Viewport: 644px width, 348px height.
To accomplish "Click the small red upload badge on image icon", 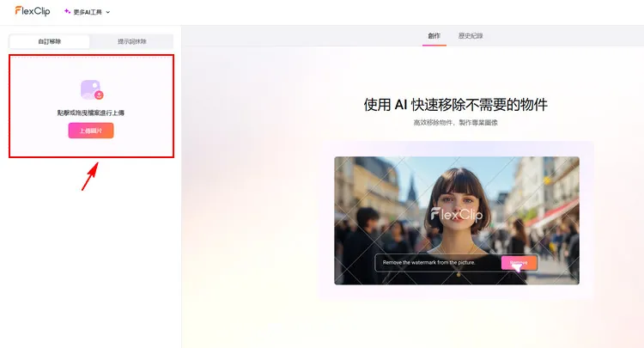I will click(99, 95).
